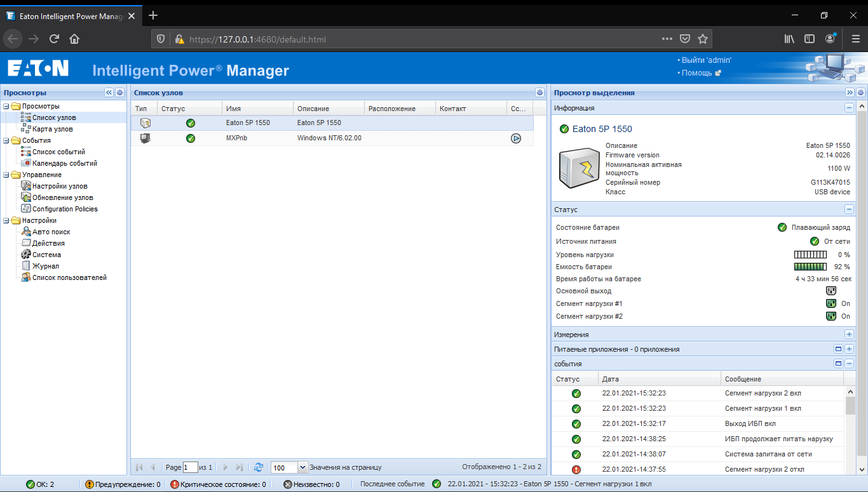Image resolution: width=868 pixels, height=492 pixels.
Task: Open Календарь событий calendar view
Action: pos(65,163)
